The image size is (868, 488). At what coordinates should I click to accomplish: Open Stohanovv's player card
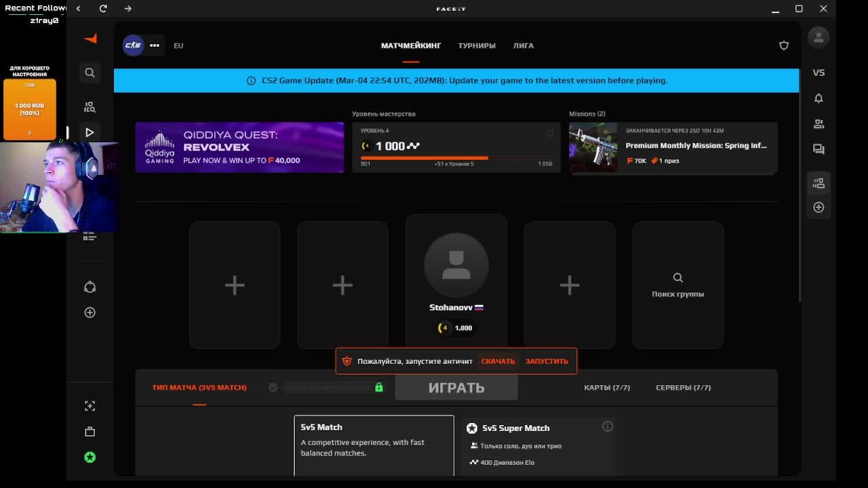(x=456, y=282)
